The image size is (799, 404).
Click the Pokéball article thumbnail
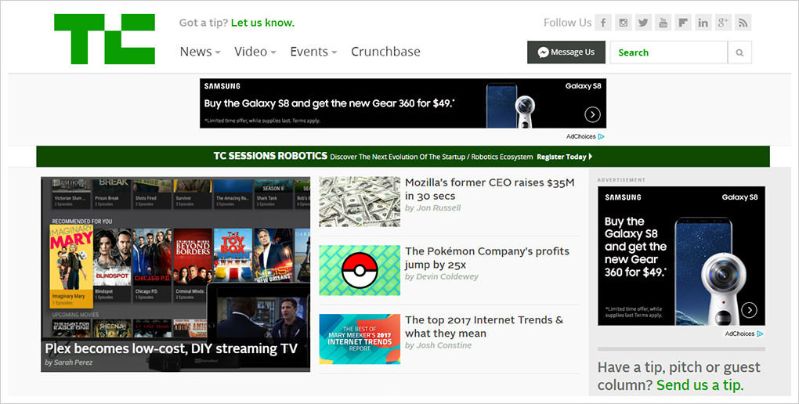[x=360, y=271]
